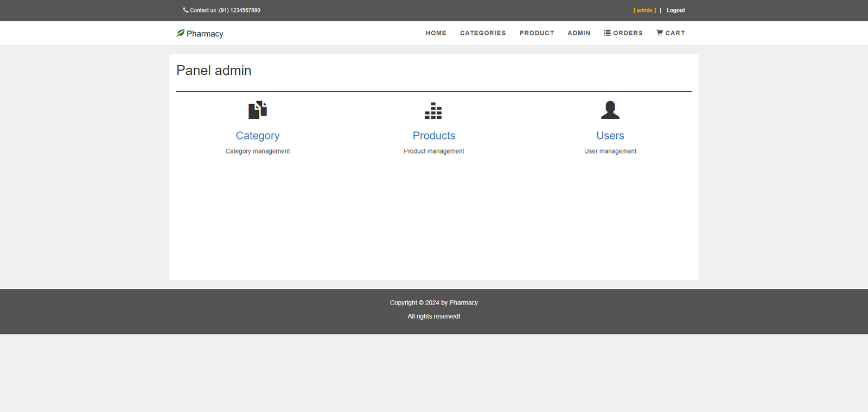
Task: Click the Panel admin heading
Action: point(214,71)
